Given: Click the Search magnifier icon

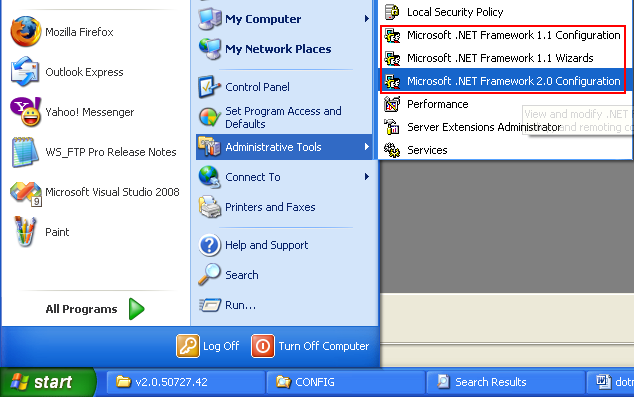Looking at the screenshot, I should [x=209, y=275].
